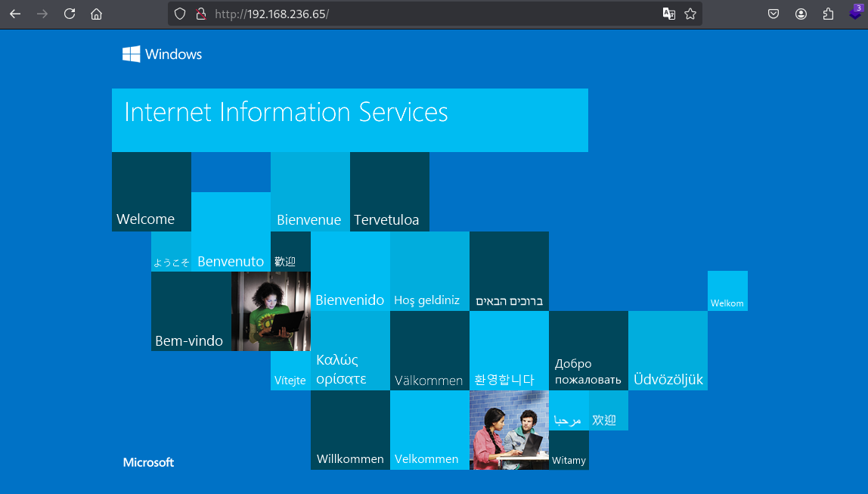The width and height of the screenshot is (868, 494).
Task: Click the Bienvenue tile
Action: (x=311, y=191)
